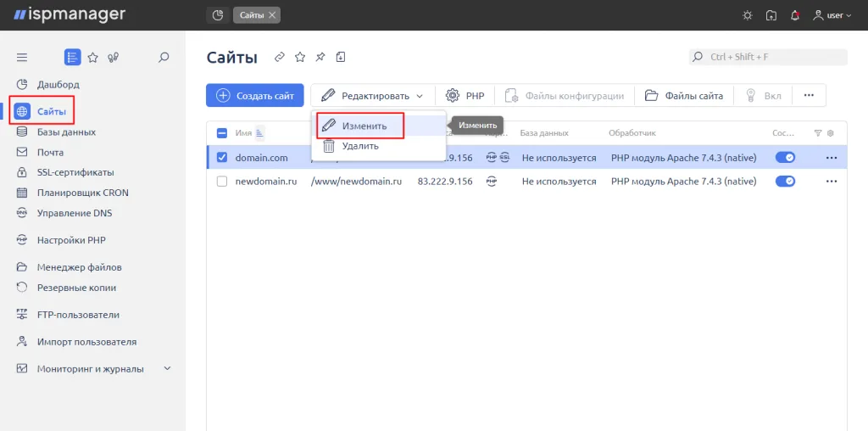Open the PHP settings toolbar button

pos(465,95)
